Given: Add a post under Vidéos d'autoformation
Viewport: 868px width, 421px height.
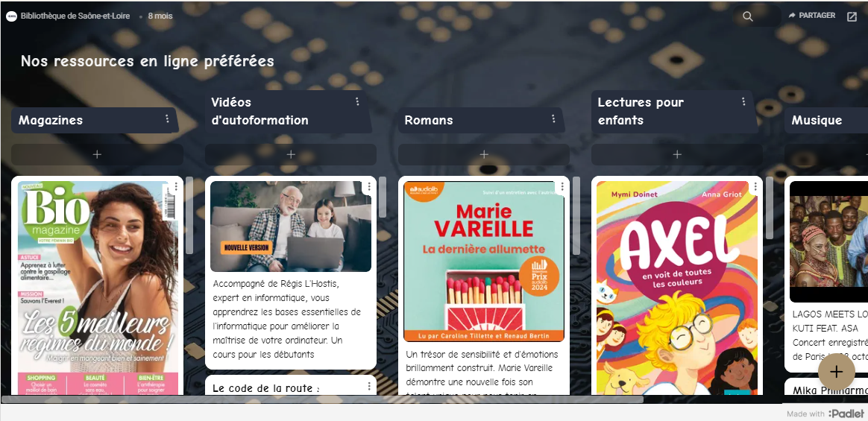Looking at the screenshot, I should coord(291,154).
